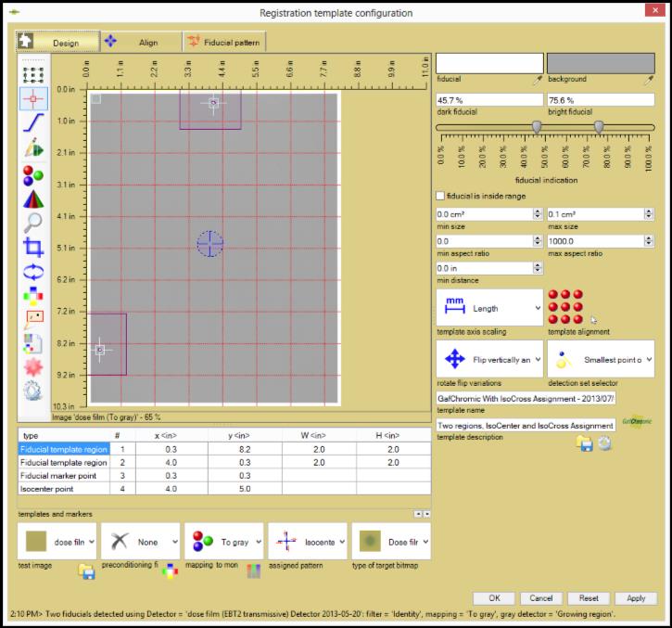Select the Isocenter point table row
The image size is (672, 628).
(224, 489)
